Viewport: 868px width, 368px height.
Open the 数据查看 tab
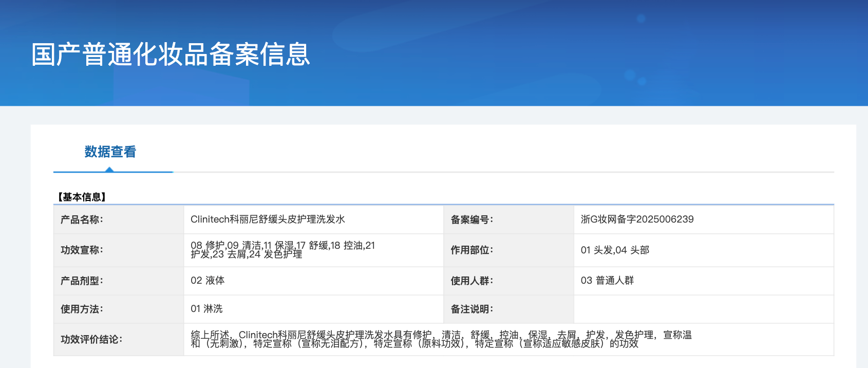coord(110,152)
